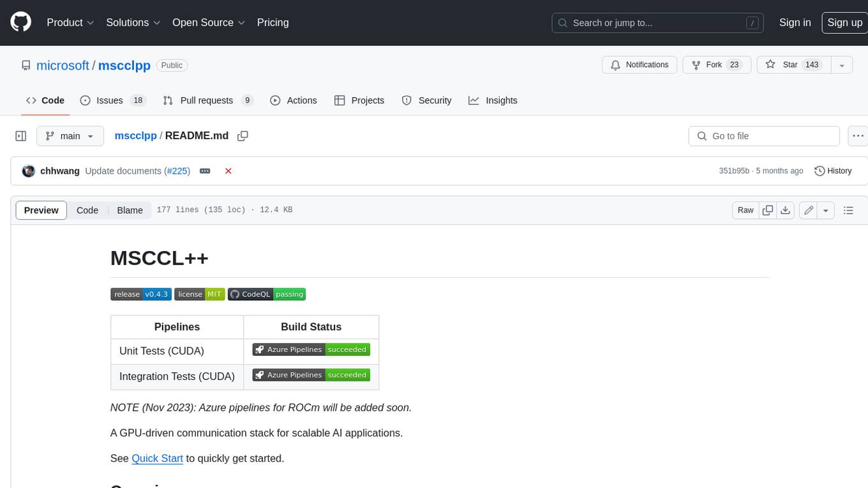Image resolution: width=868 pixels, height=488 pixels.
Task: Open the edit options dropdown arrow
Action: (x=826, y=210)
